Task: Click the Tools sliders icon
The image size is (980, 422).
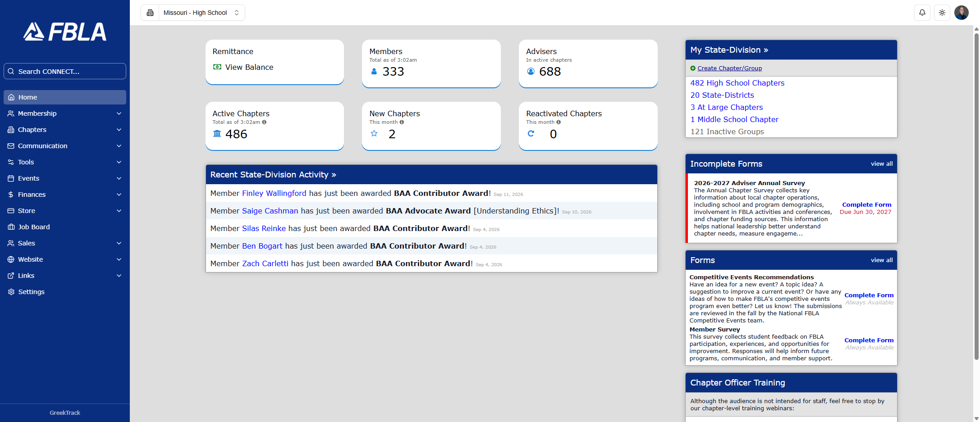Action: [x=11, y=162]
